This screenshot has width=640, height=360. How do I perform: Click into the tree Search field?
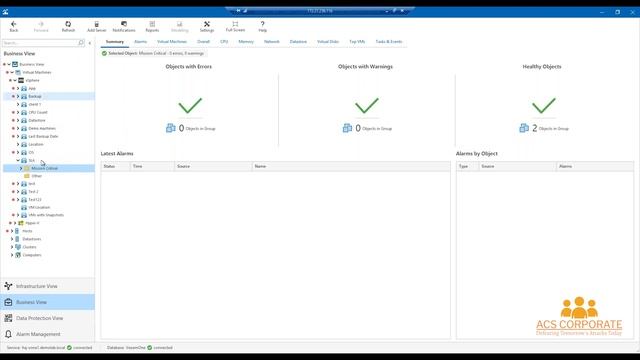pyautogui.click(x=40, y=43)
